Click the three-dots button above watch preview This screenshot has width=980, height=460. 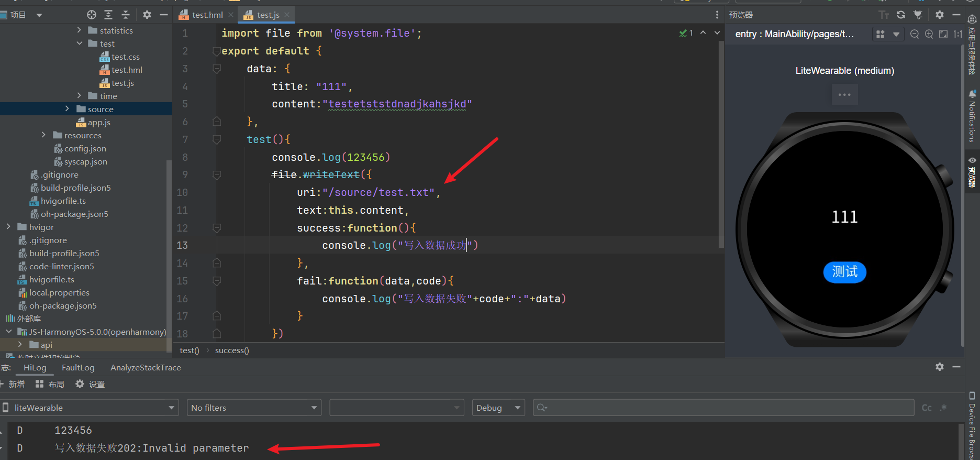tap(844, 95)
